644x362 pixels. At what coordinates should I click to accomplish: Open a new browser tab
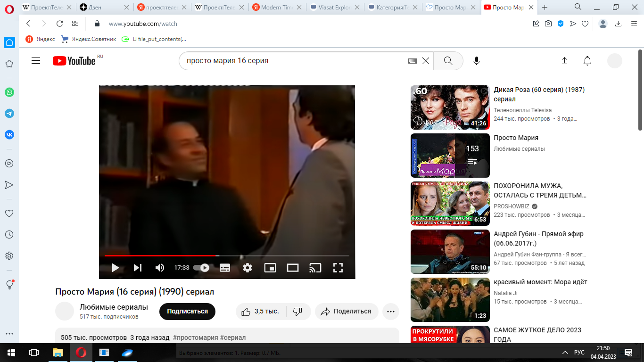tap(545, 8)
